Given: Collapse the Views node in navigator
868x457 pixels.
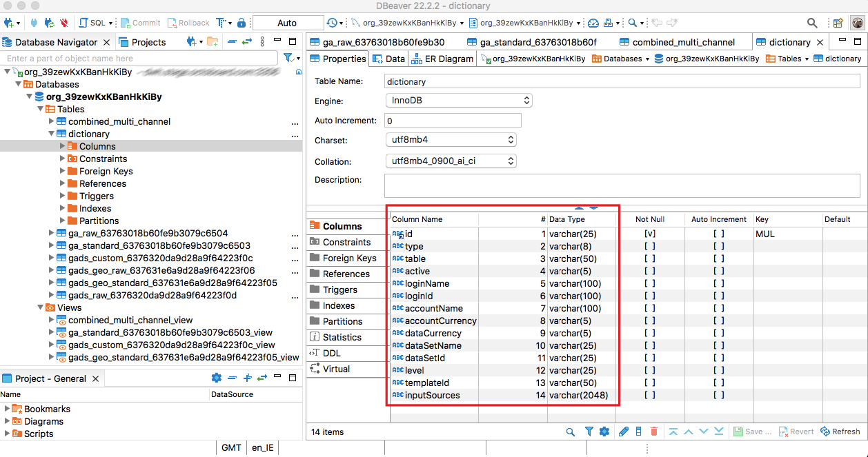Looking at the screenshot, I should pos(39,307).
